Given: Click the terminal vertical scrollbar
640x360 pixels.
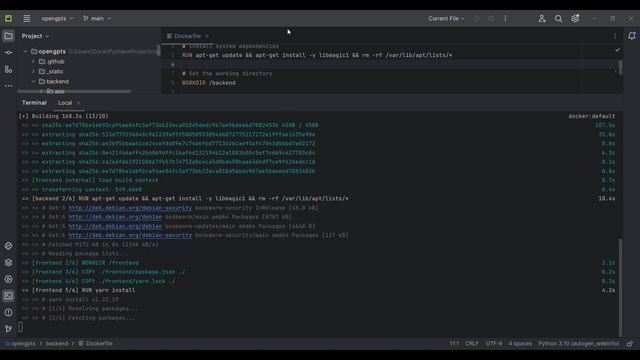Looking at the screenshot, I should tap(621, 287).
